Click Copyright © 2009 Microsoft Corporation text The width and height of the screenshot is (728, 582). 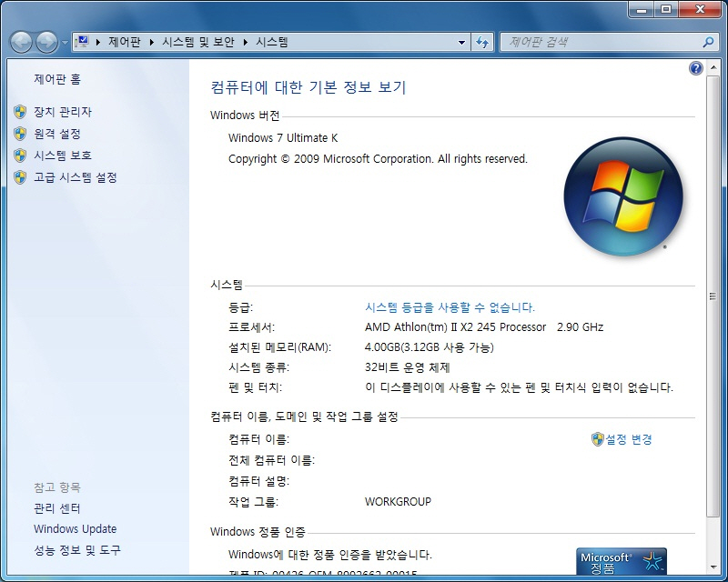click(x=378, y=159)
